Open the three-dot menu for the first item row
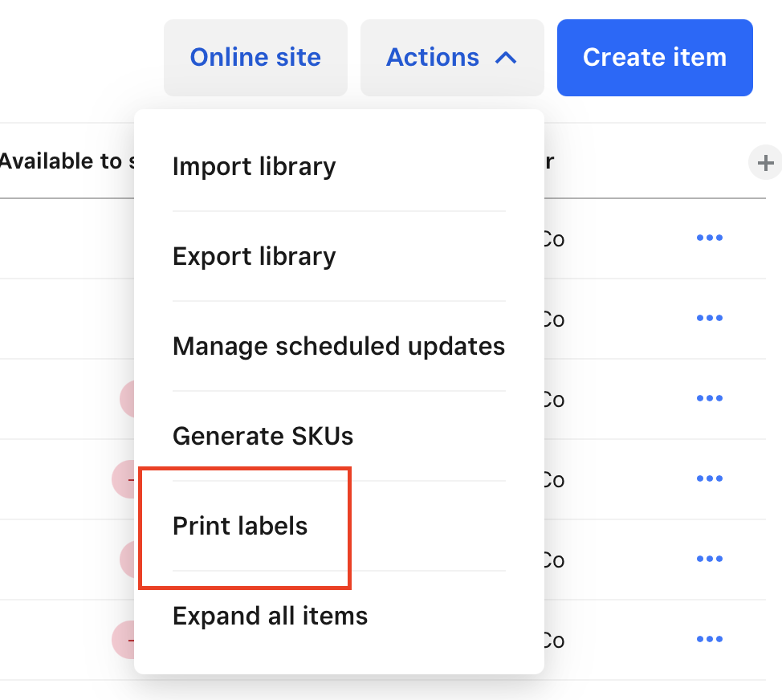 [x=710, y=238]
